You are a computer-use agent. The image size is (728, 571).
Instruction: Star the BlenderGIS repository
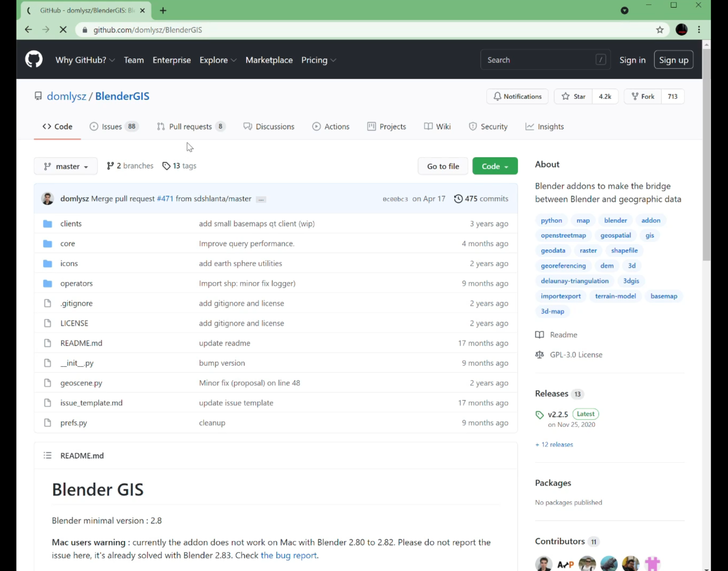pos(573,97)
